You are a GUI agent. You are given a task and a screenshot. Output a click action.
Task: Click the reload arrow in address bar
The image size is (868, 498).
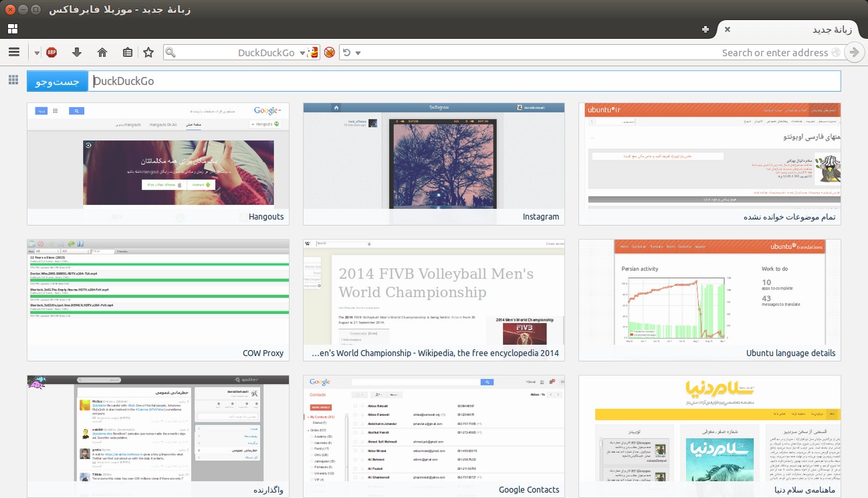coord(346,53)
